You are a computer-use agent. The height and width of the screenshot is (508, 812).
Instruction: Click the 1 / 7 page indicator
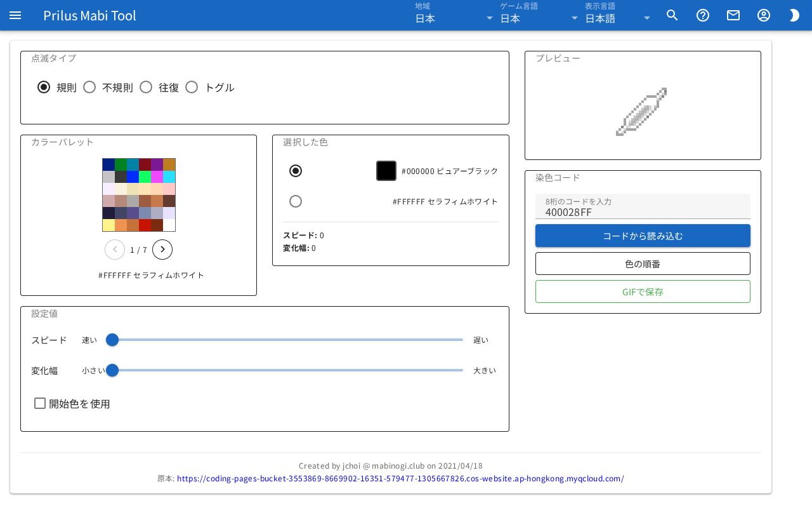(138, 250)
